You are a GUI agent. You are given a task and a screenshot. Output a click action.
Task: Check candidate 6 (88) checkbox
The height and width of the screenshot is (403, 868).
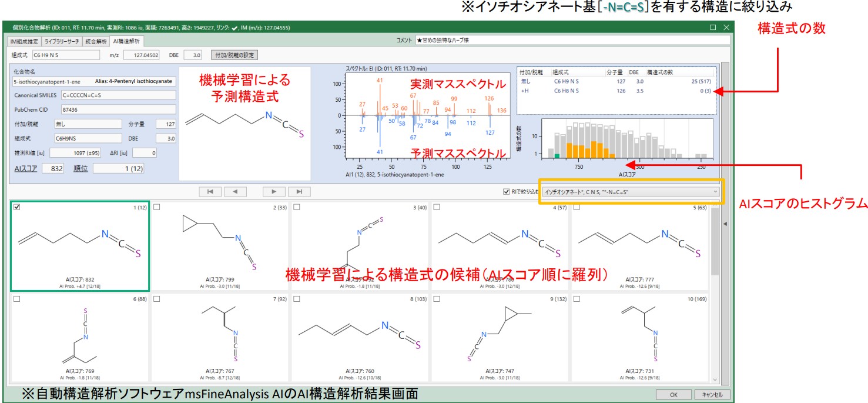(17, 299)
